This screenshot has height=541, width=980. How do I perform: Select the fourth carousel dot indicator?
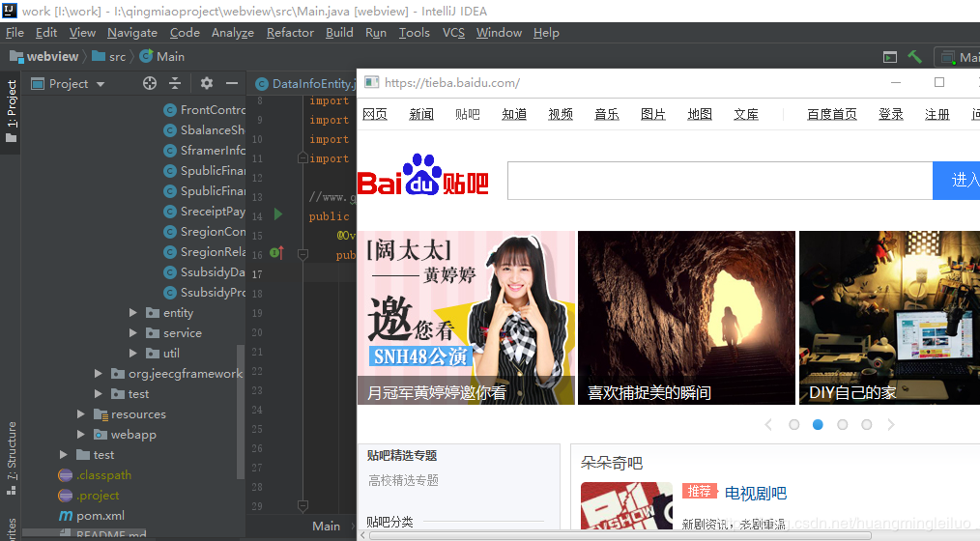pos(866,425)
